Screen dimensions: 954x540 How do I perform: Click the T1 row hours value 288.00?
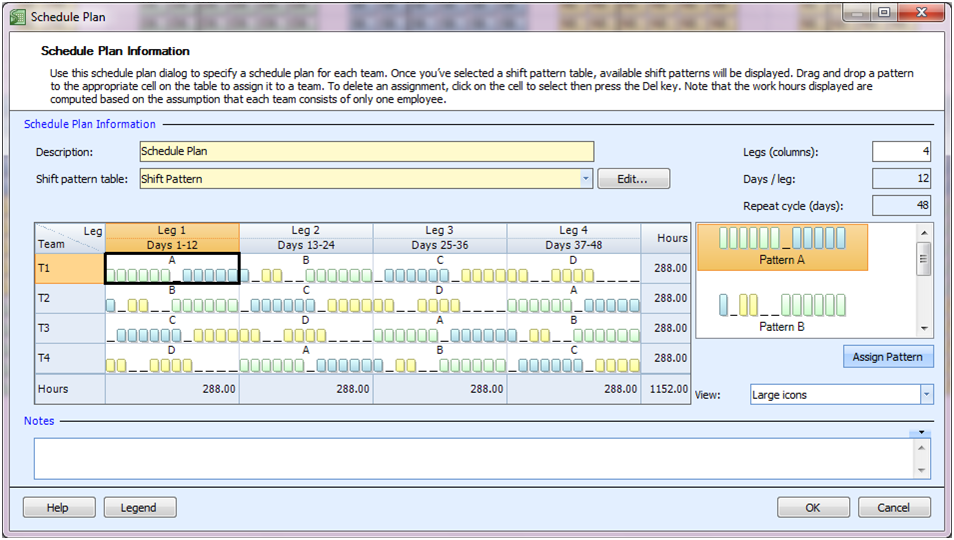point(666,268)
